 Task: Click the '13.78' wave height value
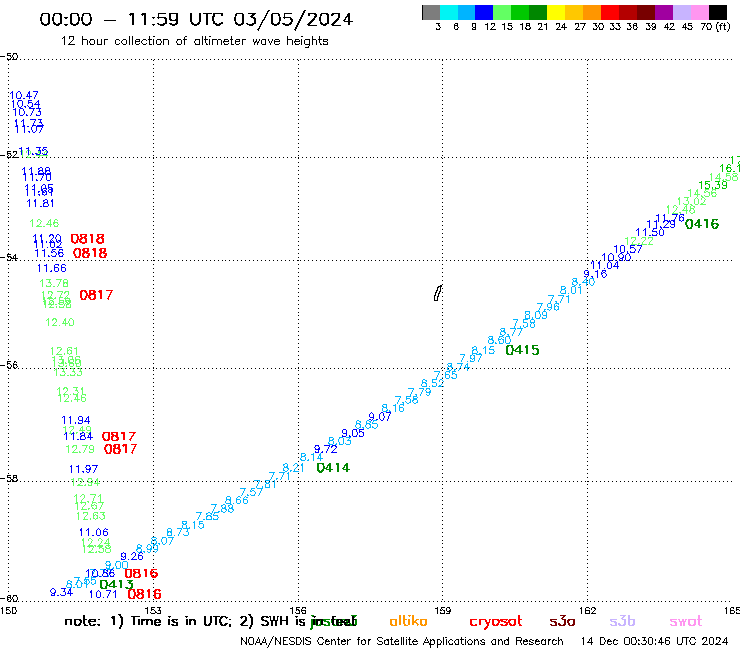pos(54,283)
